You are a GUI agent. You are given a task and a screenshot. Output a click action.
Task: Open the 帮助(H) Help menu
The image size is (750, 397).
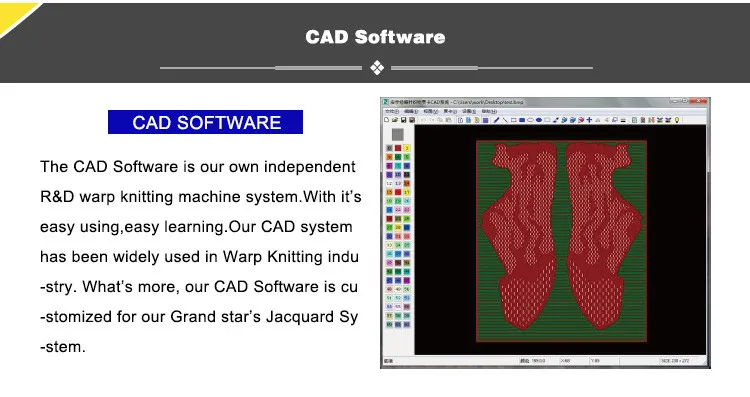coord(489,111)
